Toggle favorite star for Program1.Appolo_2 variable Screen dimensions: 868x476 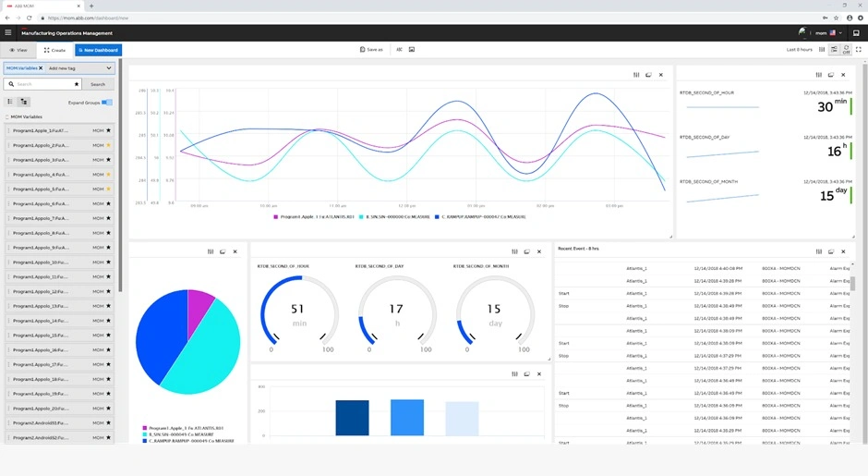tap(108, 145)
